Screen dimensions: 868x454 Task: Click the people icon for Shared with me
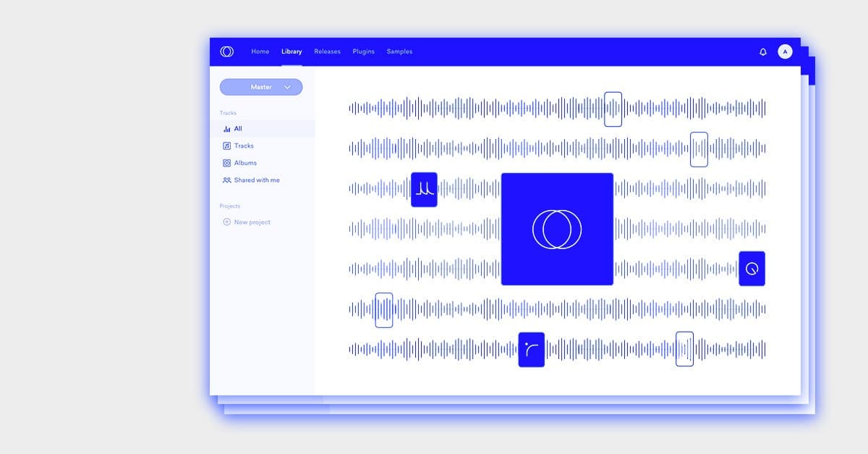(x=226, y=180)
